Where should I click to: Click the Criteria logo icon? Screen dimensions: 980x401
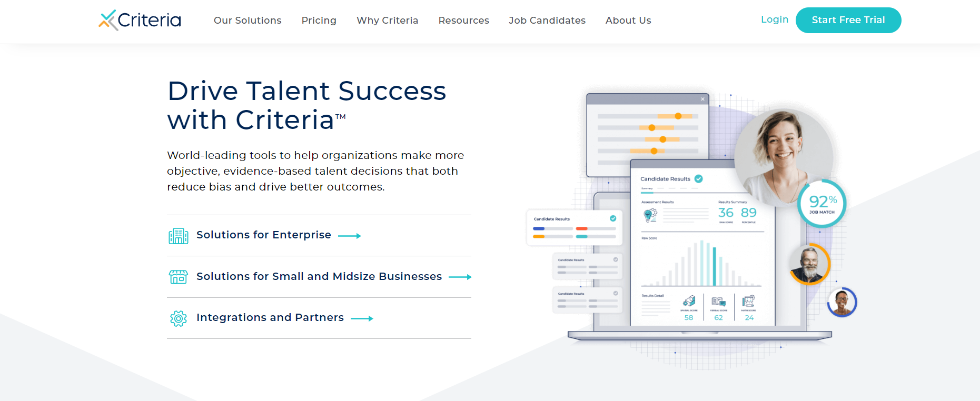[108, 20]
